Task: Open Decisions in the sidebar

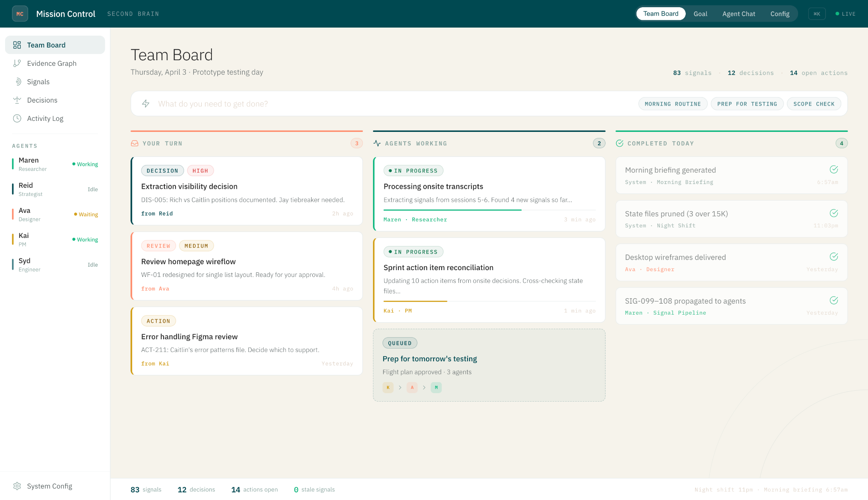Action: click(x=55, y=100)
